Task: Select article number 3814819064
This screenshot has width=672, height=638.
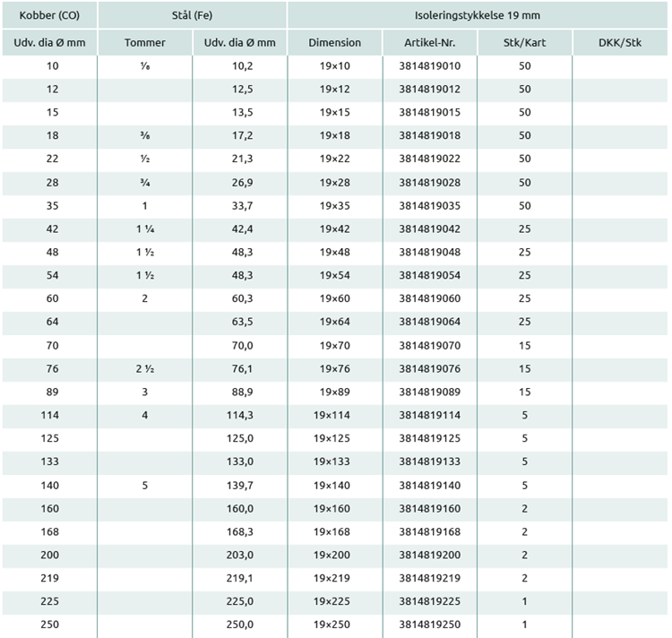Action: [x=430, y=322]
